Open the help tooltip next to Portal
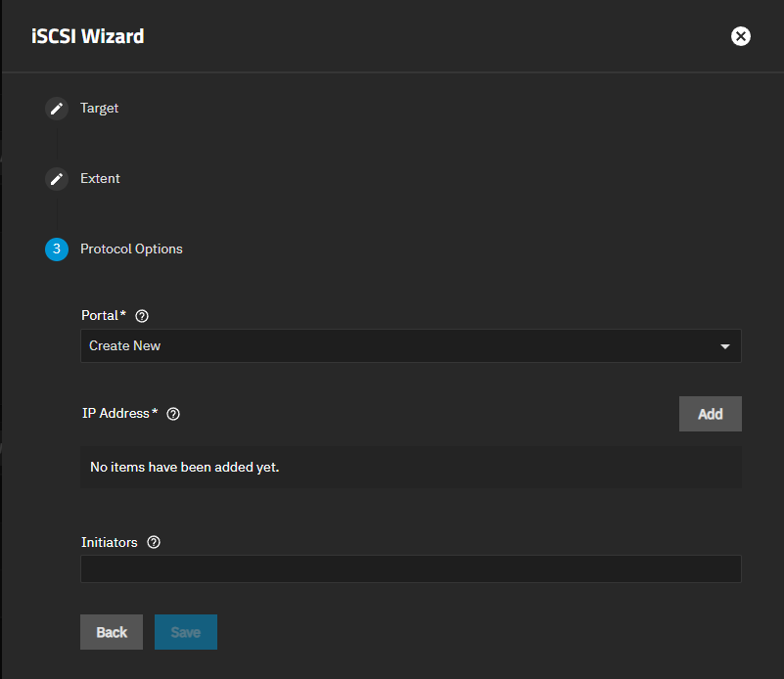 [141, 315]
